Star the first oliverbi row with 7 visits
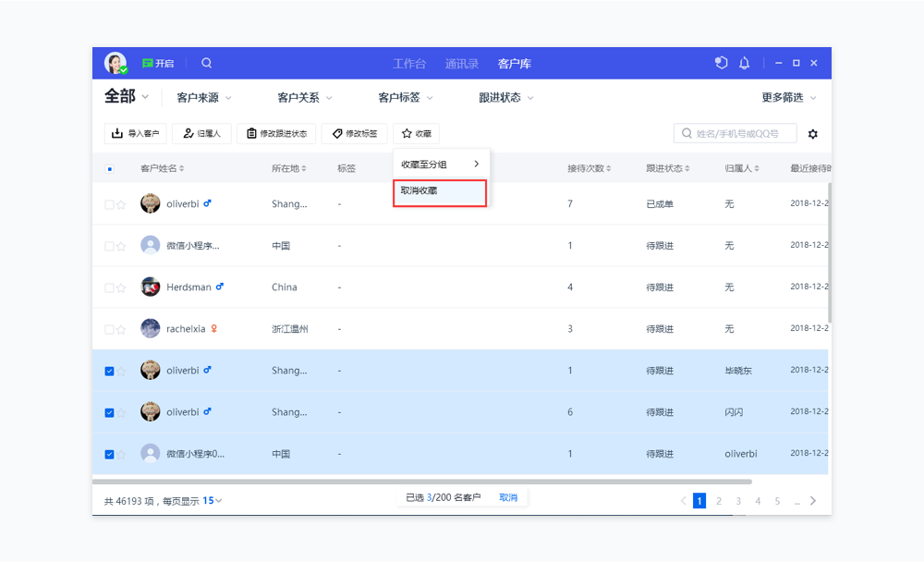924x562 pixels. click(121, 204)
